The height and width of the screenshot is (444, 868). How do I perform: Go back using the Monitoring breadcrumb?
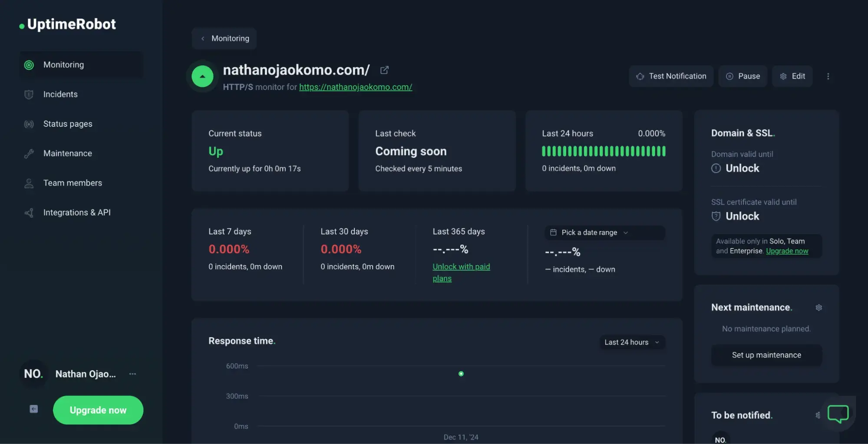click(224, 39)
